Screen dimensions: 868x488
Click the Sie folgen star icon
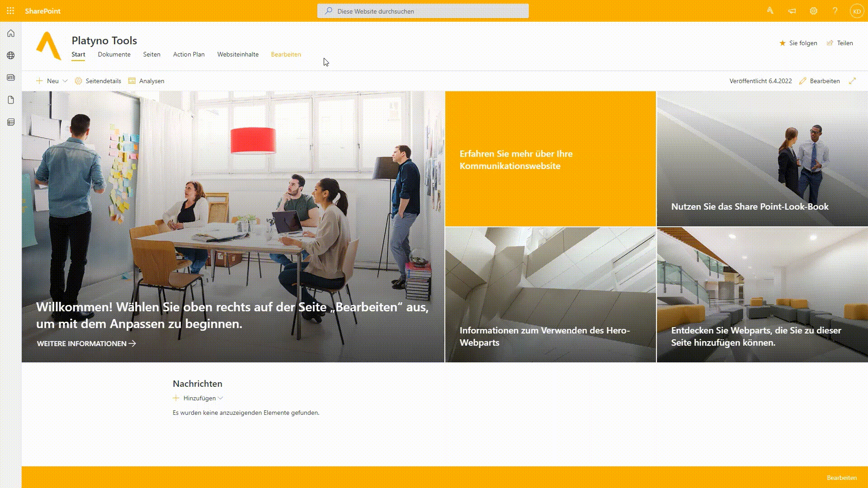[783, 43]
